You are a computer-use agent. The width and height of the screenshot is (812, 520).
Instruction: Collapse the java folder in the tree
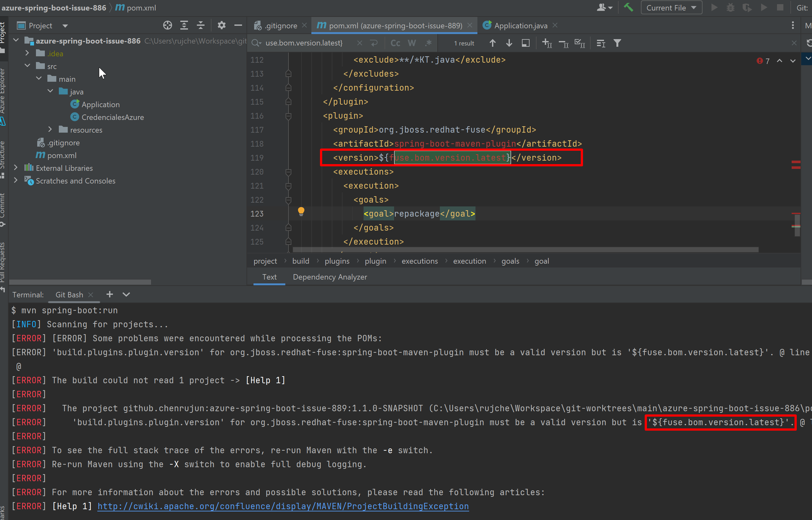50,91
